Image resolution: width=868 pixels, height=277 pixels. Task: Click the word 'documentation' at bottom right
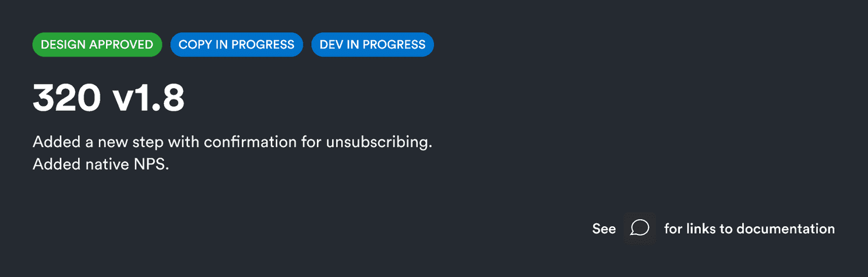coord(785,229)
